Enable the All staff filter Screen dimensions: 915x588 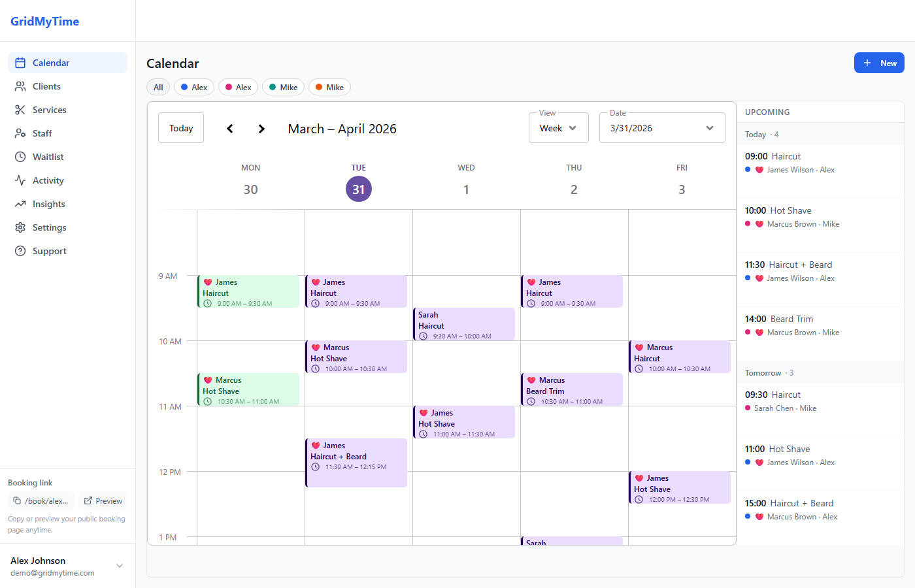[x=158, y=86]
